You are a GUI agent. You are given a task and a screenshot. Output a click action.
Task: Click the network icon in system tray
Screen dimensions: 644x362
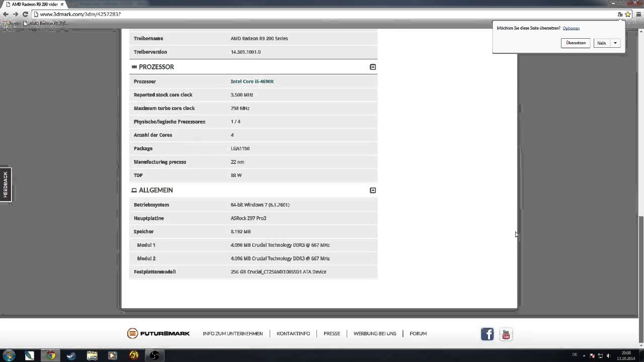[x=600, y=355]
